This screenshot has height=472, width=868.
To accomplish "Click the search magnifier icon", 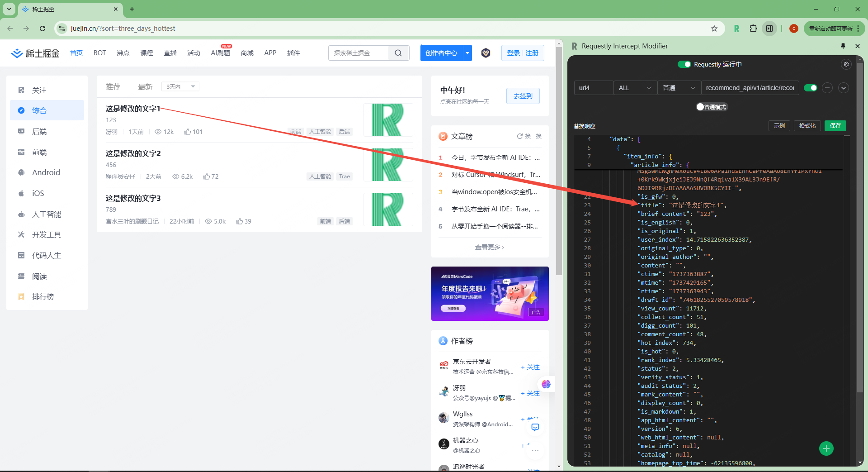I will click(398, 53).
